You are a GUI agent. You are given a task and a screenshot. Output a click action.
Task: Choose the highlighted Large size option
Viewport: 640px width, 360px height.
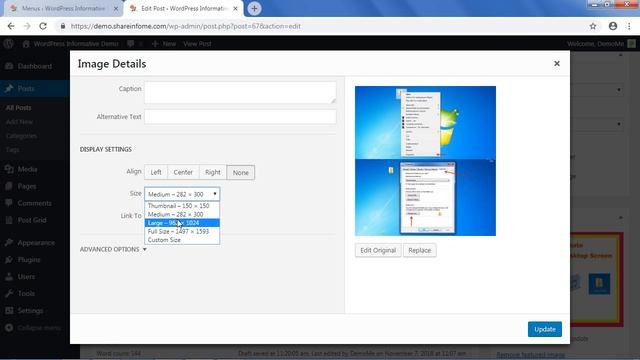[x=182, y=223]
